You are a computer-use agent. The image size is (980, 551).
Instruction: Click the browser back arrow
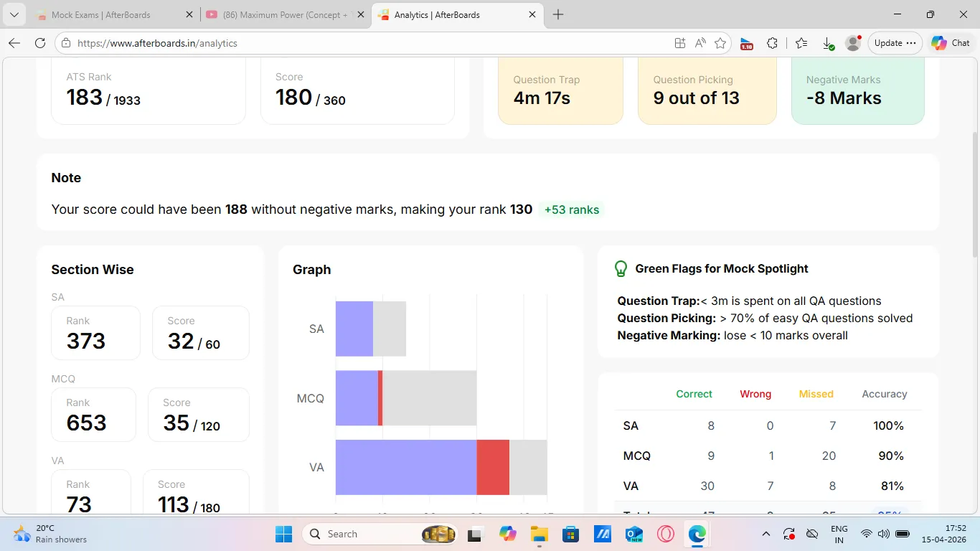[14, 43]
